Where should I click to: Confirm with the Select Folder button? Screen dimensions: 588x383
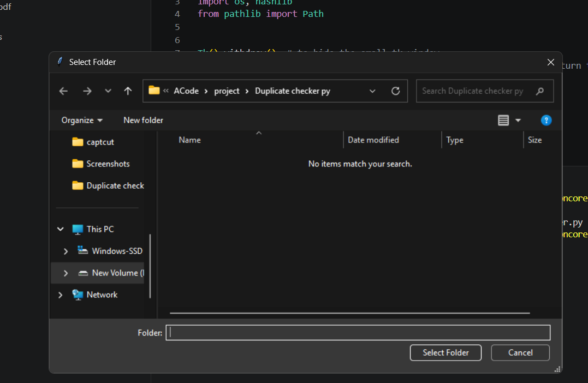point(446,352)
